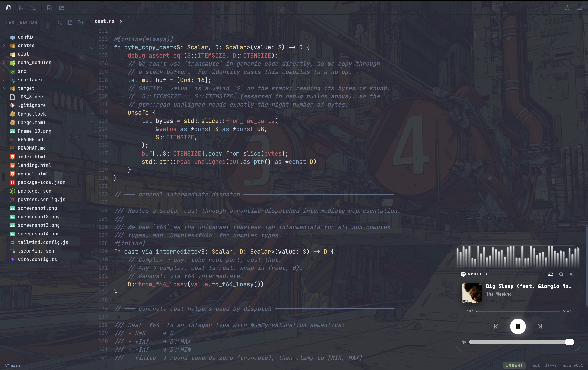
Task: Close the cast.rs tab
Action: (x=121, y=21)
